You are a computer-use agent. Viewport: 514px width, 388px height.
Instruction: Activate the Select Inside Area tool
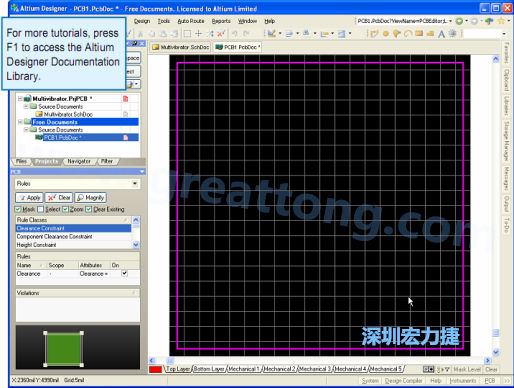pyautogui.click(x=187, y=33)
